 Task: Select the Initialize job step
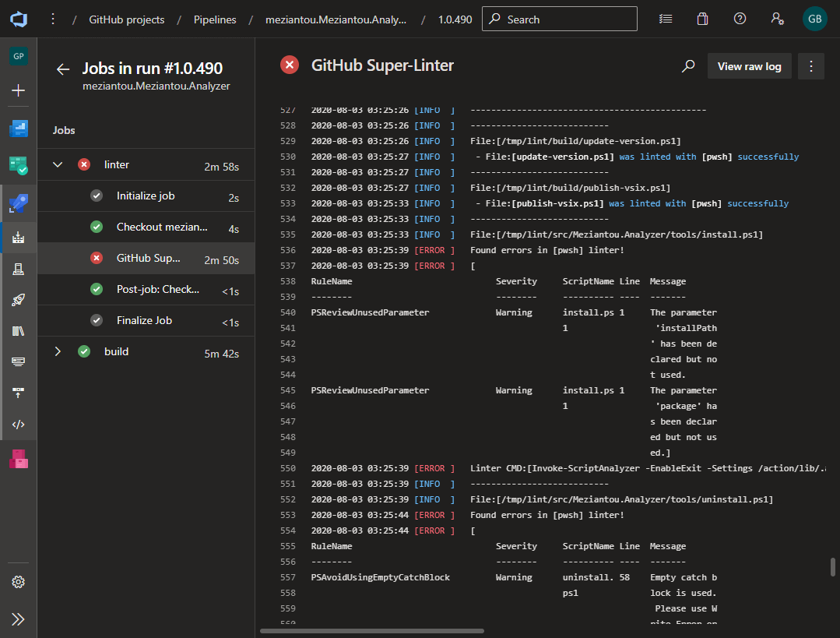[x=146, y=196]
